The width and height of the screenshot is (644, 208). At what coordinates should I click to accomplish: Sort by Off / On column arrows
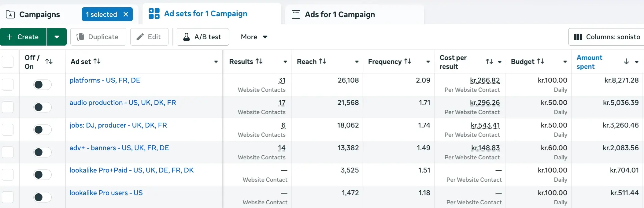49,61
